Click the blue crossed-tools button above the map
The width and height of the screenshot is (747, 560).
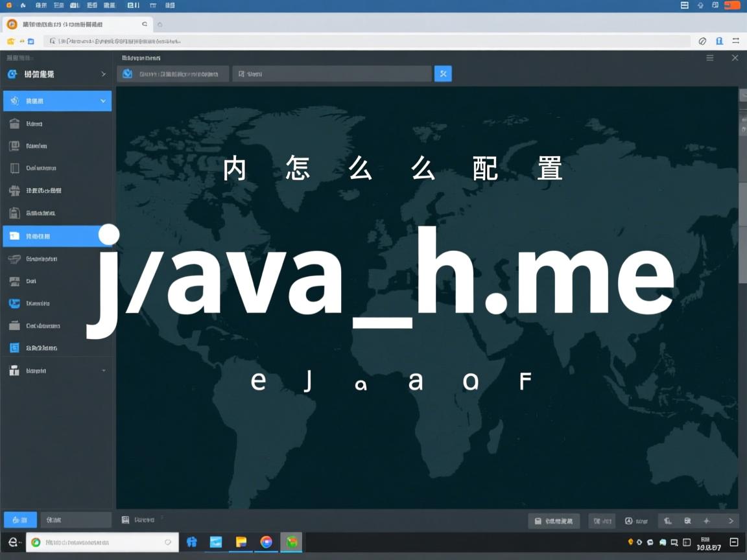(x=443, y=73)
